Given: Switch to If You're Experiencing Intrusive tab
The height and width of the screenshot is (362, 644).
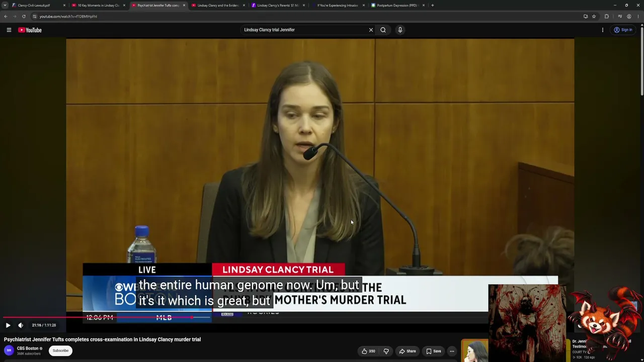Looking at the screenshot, I should pyautogui.click(x=338, y=6).
